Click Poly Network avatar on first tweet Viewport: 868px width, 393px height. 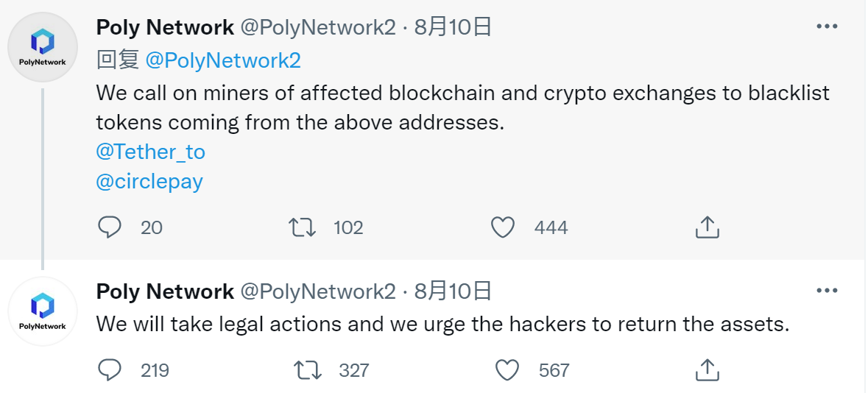point(43,48)
